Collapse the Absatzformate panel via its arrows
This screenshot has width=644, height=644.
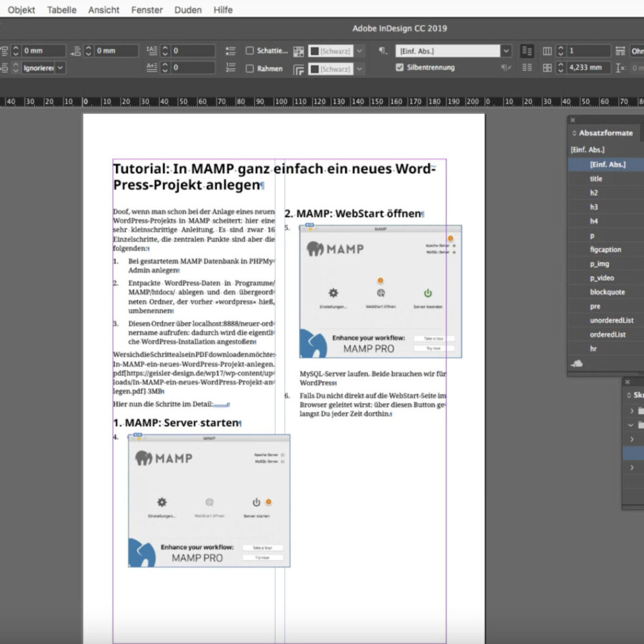574,133
